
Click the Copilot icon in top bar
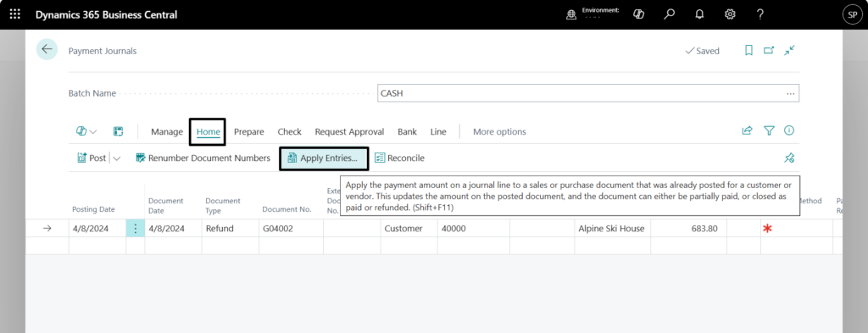point(638,14)
